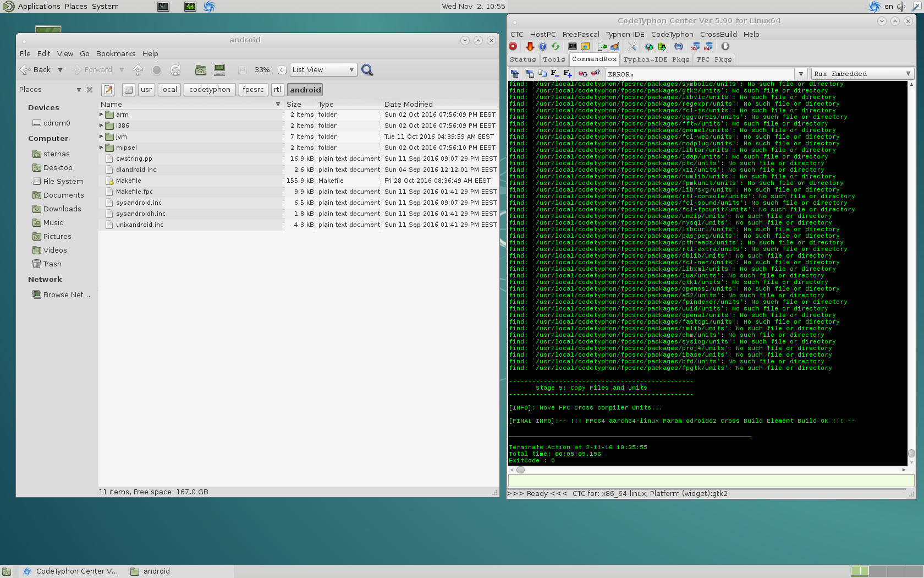Click the blue circular sync icon in CodeTyphon toolbar
This screenshot has width=924, height=578.
pos(679,46)
